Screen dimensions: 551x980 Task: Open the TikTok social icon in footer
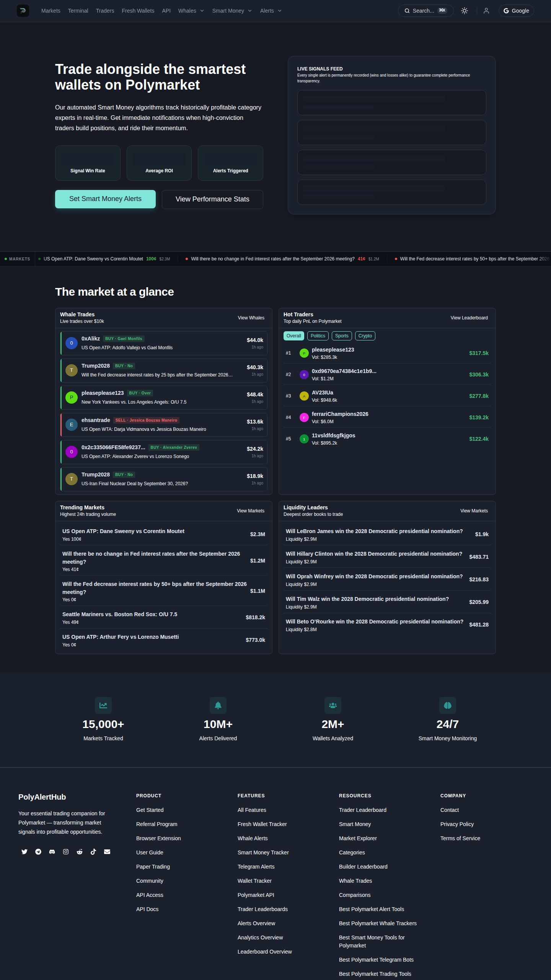93,852
